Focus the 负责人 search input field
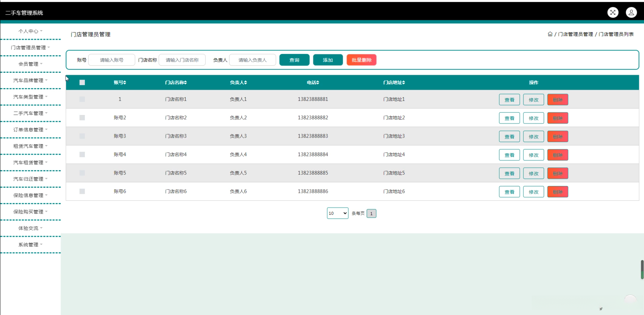The width and height of the screenshot is (644, 315). (x=252, y=60)
